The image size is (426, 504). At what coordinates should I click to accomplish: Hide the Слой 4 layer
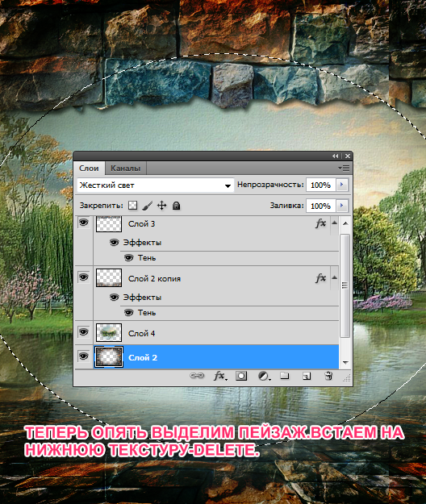pos(84,331)
